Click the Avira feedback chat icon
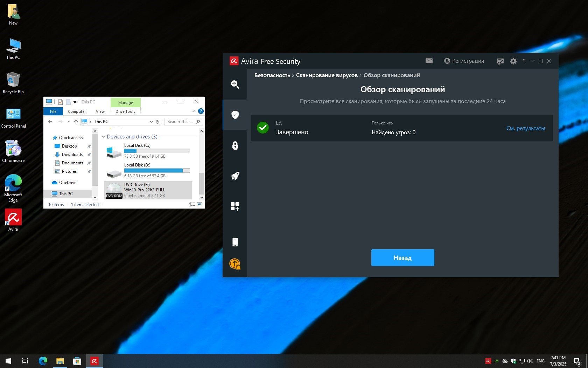 pyautogui.click(x=500, y=61)
